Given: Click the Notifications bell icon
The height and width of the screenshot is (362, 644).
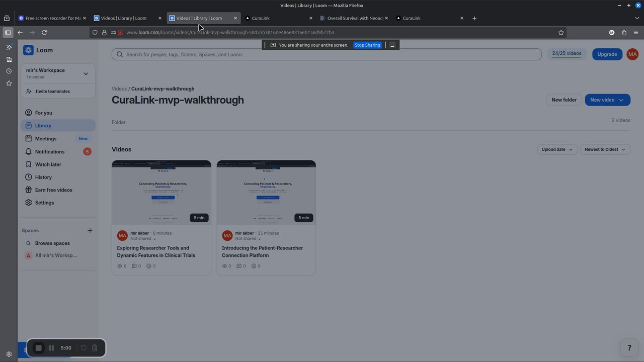Looking at the screenshot, I should point(28,152).
